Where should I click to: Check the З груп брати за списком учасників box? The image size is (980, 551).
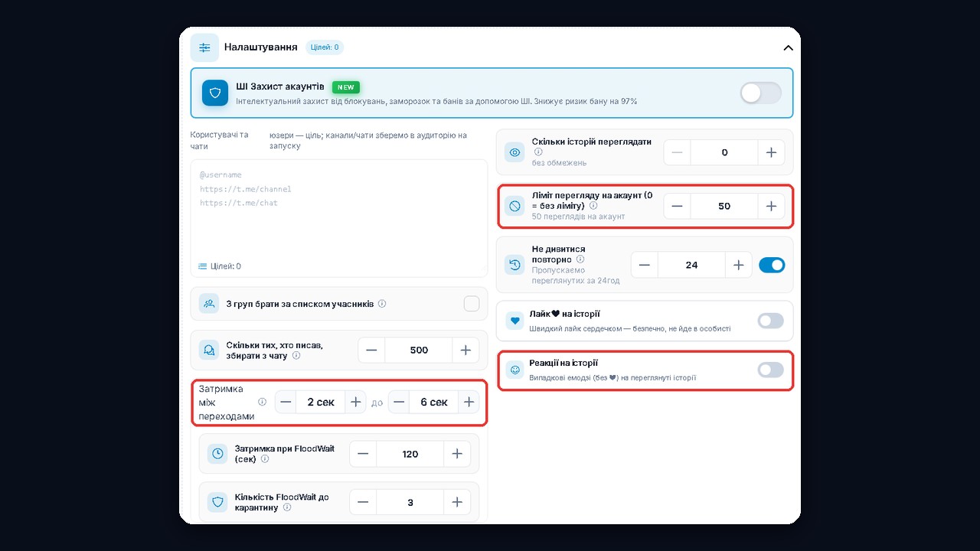pos(472,304)
